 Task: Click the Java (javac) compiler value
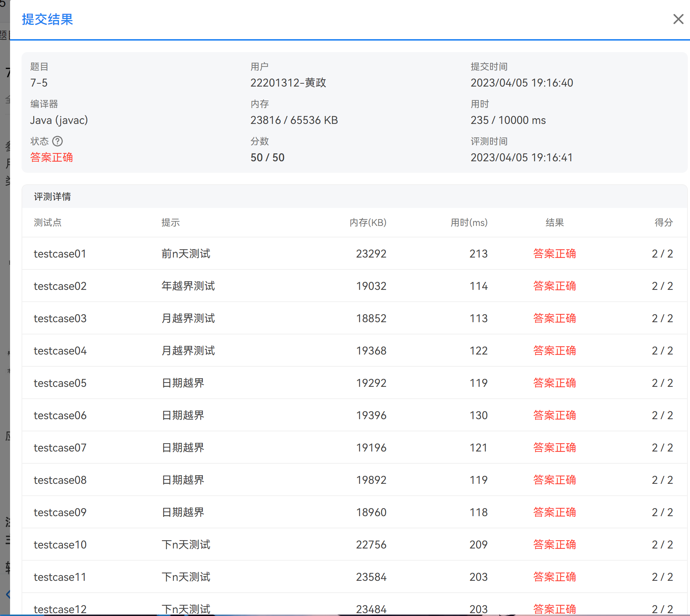pyautogui.click(x=59, y=120)
